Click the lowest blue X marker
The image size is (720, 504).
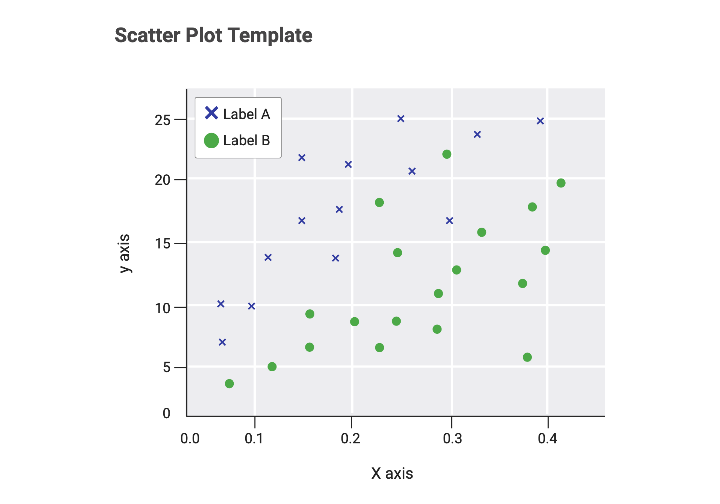[222, 342]
